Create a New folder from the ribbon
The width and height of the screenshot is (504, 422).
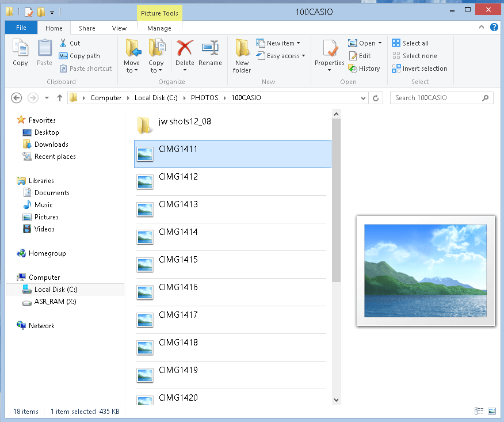point(241,55)
